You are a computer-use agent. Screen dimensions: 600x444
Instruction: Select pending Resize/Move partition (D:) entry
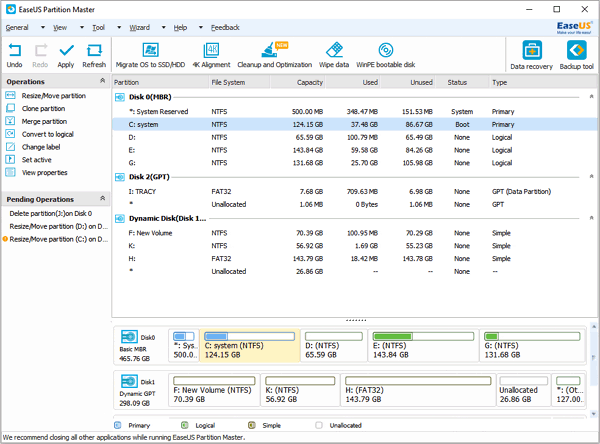point(59,227)
